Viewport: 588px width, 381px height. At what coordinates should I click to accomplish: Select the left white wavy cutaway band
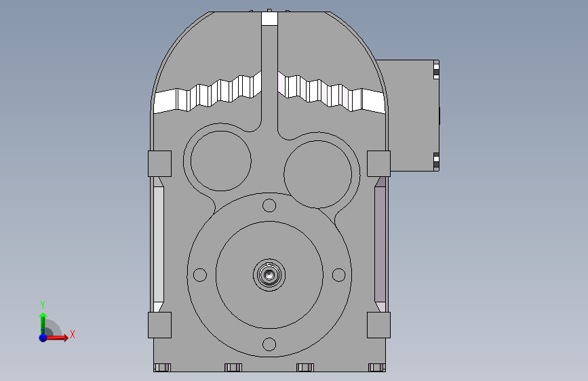(x=208, y=92)
